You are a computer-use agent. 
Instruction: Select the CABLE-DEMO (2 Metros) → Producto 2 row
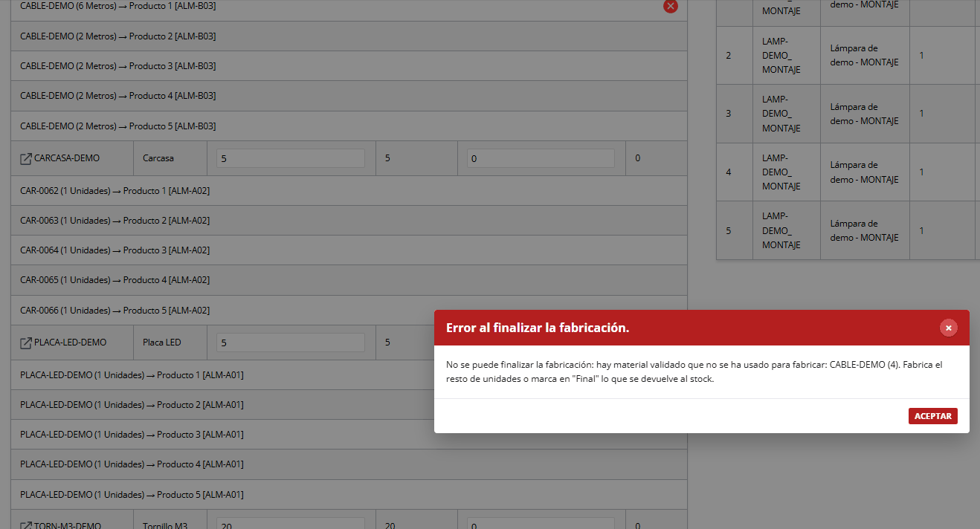[x=349, y=36]
